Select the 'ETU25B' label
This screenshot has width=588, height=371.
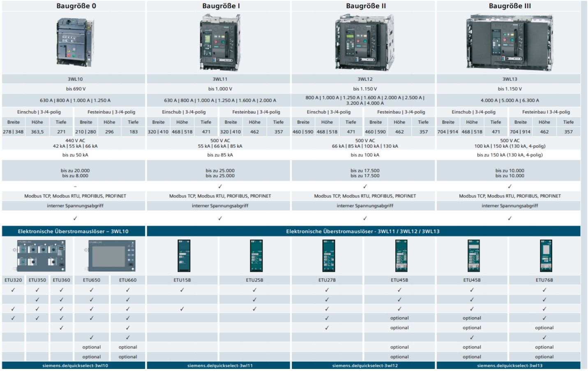pyautogui.click(x=254, y=280)
